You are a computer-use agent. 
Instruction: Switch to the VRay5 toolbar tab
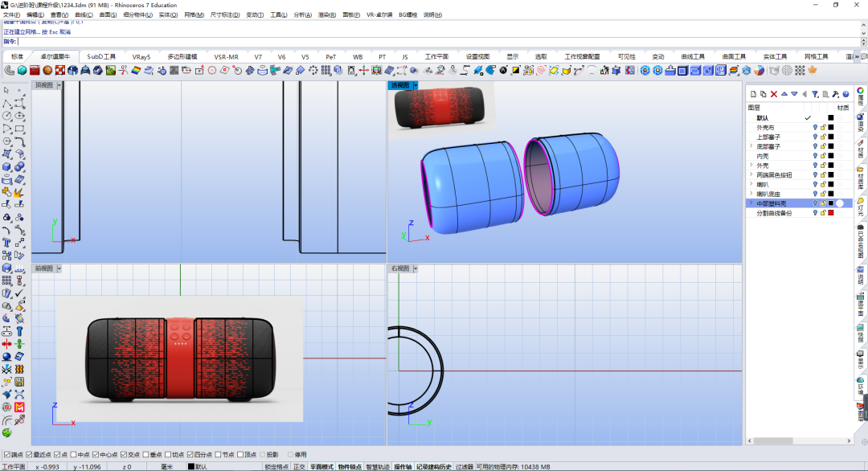[x=141, y=56]
